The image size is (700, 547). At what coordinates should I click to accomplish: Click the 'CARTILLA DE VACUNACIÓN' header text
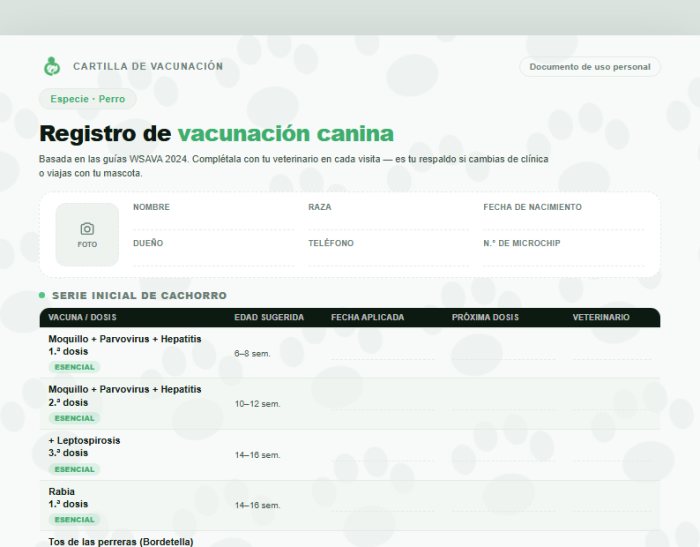tap(148, 67)
